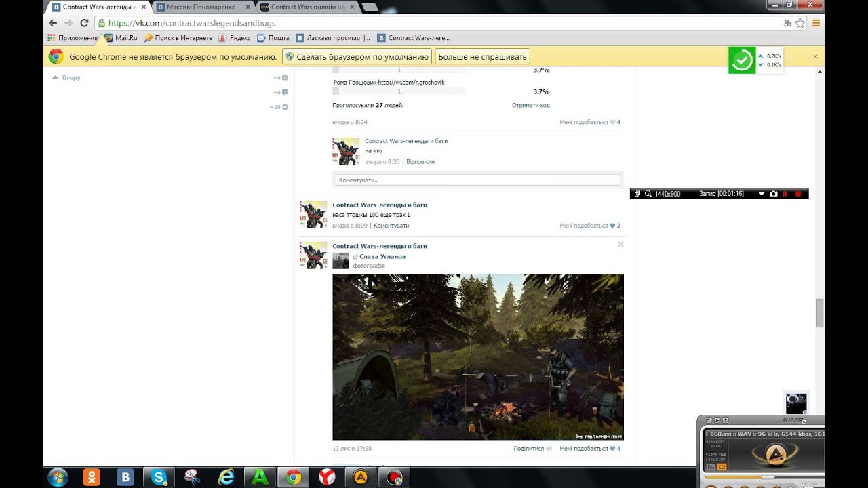Click AIMP first title-bar menu icon

pyautogui.click(x=709, y=421)
